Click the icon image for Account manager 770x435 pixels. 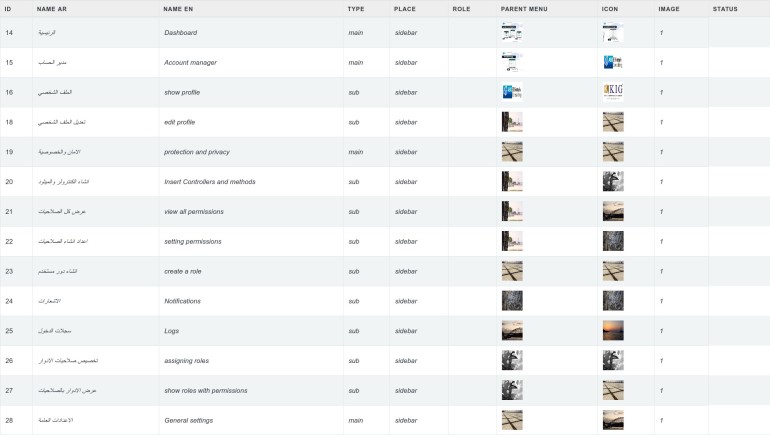(613, 63)
